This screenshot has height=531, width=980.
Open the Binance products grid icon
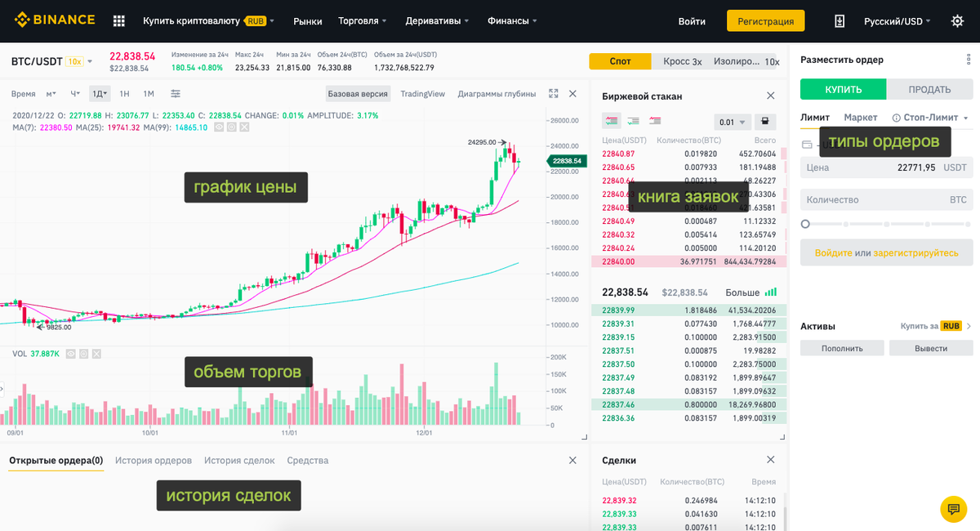click(x=119, y=20)
